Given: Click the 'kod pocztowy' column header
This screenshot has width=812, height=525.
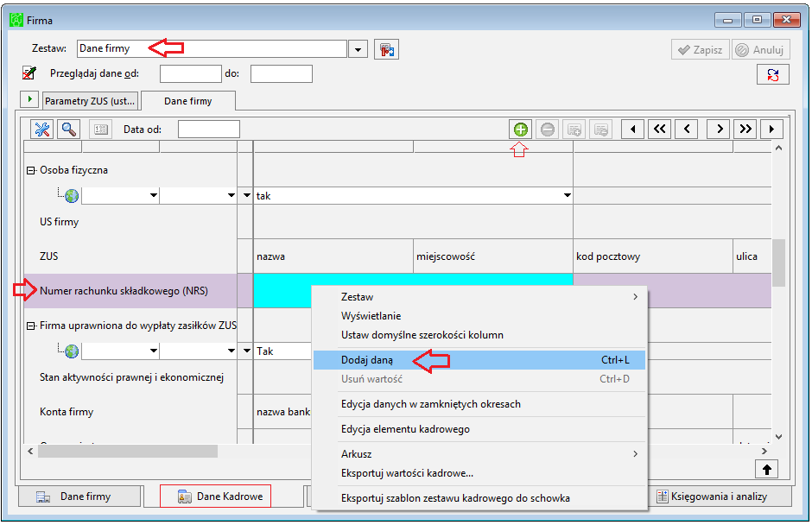Looking at the screenshot, I should (x=653, y=256).
